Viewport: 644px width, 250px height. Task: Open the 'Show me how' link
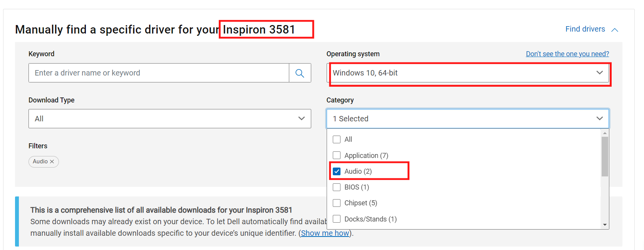325,233
